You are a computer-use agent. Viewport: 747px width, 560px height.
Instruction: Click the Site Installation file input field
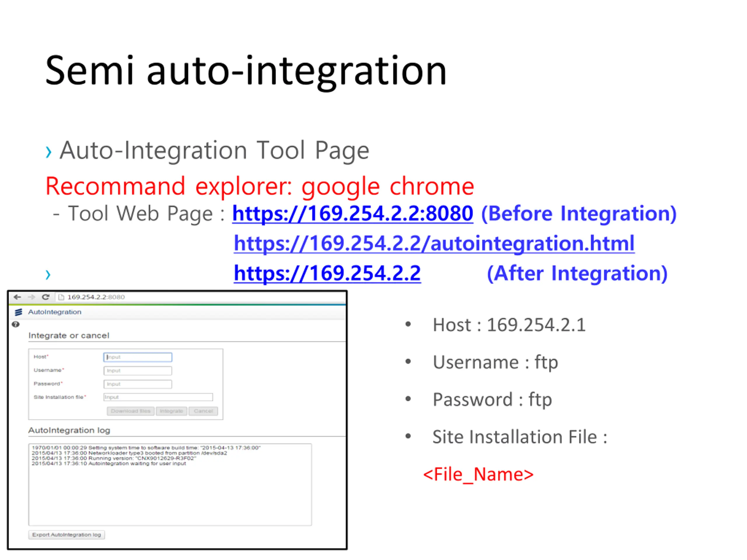coord(158,397)
